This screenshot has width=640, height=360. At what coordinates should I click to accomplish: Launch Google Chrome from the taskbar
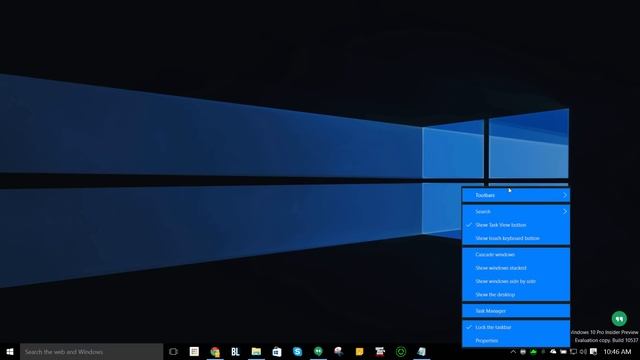pos(215,351)
